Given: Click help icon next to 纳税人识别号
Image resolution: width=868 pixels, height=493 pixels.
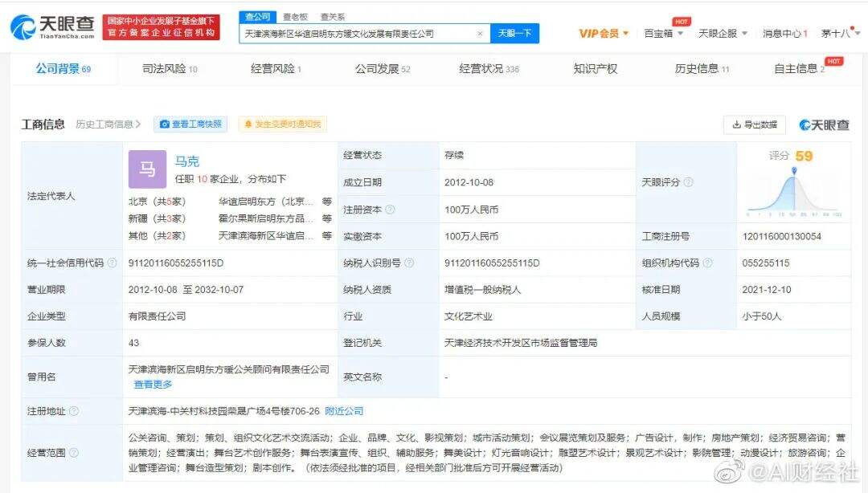Looking at the screenshot, I should click(409, 263).
